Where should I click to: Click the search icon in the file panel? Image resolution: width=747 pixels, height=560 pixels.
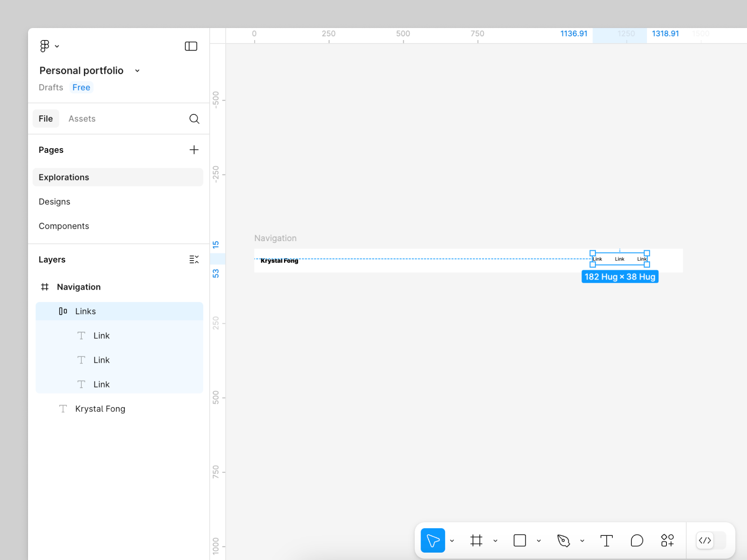point(194,119)
